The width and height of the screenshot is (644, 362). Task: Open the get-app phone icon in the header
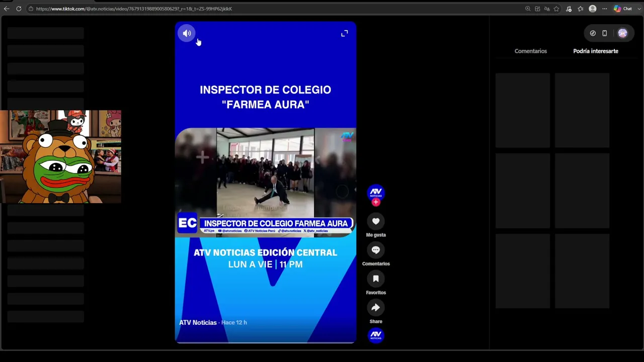tap(605, 33)
